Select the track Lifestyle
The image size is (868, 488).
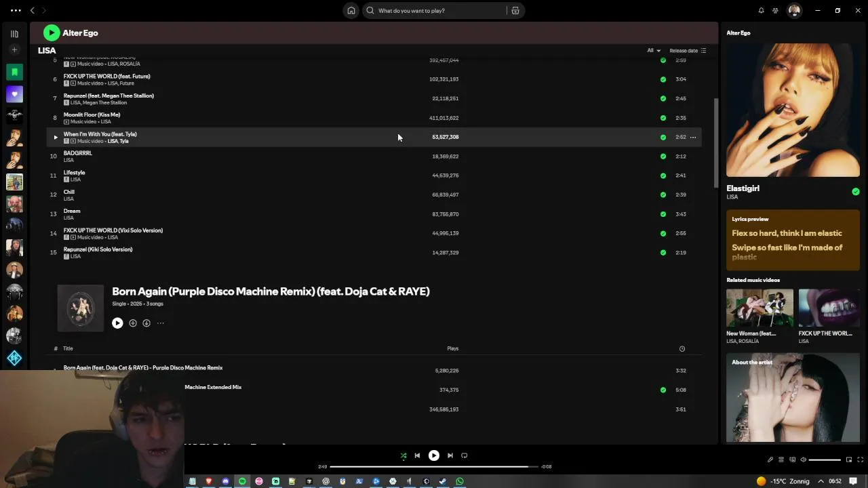pos(75,172)
